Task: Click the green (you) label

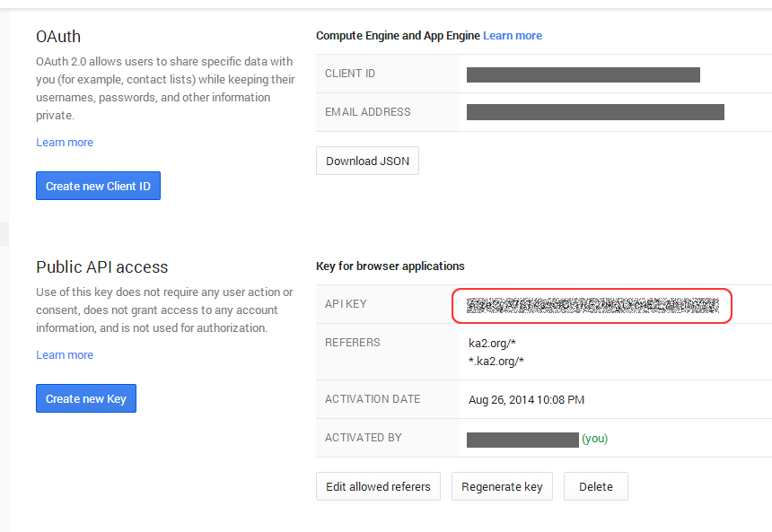Action: 594,439
